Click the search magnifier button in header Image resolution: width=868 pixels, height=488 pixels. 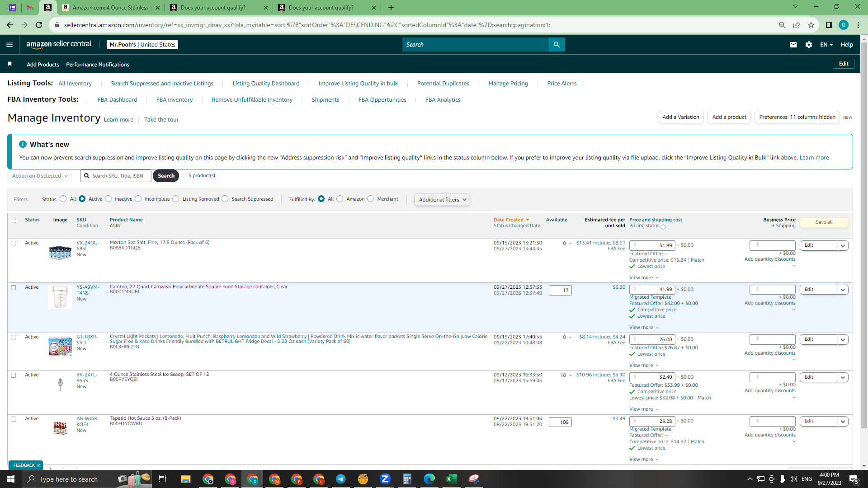[x=557, y=45]
